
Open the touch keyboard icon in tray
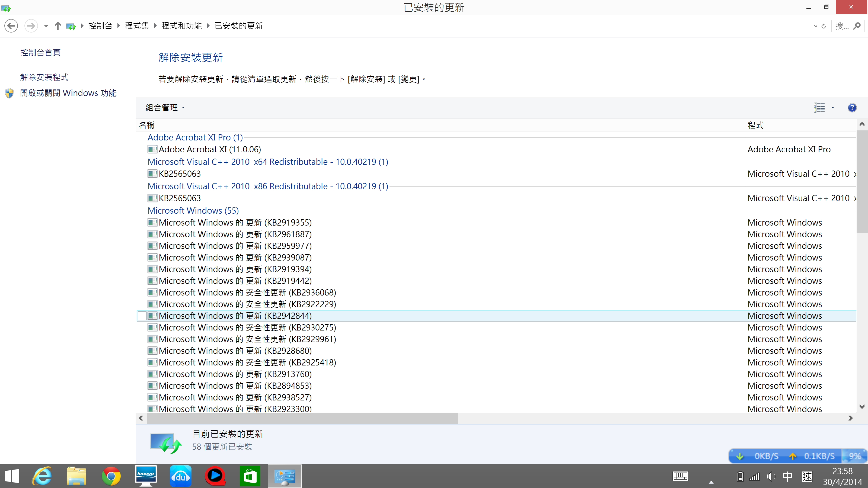(680, 476)
